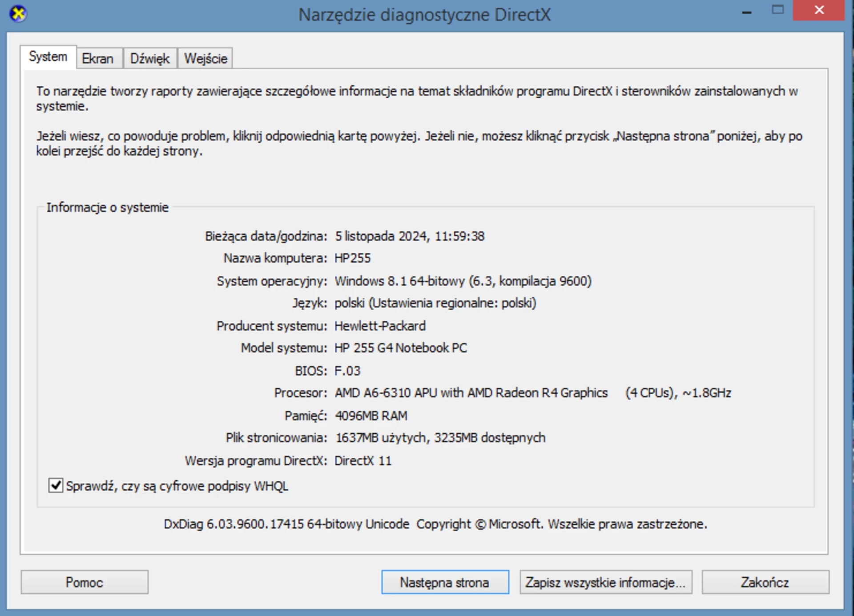Click the Model systemu label
The image size is (854, 616).
coord(284,348)
